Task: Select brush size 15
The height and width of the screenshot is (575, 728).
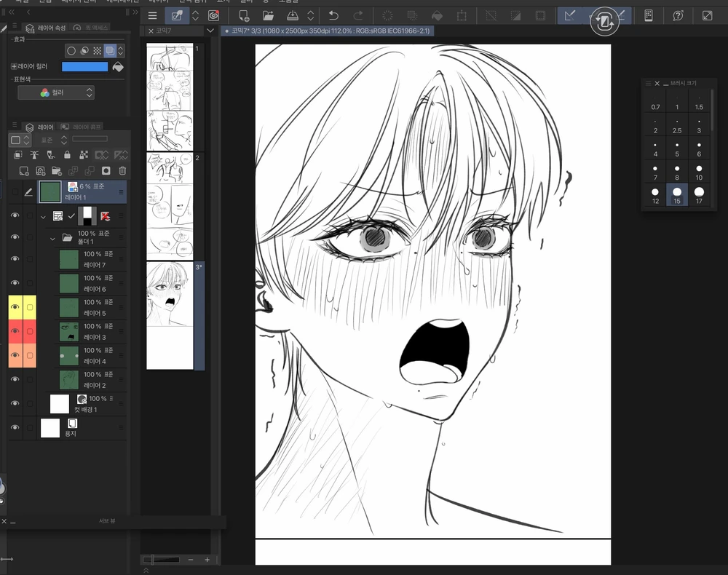Action: [677, 194]
